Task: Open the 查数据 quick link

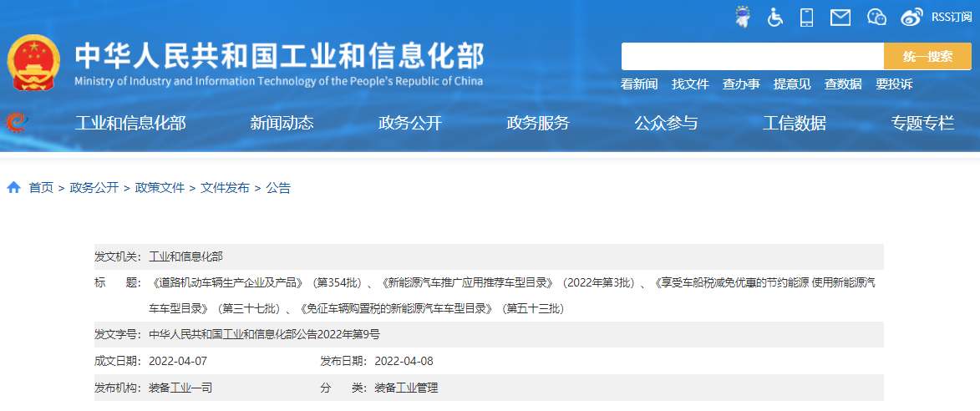Action: tap(843, 84)
